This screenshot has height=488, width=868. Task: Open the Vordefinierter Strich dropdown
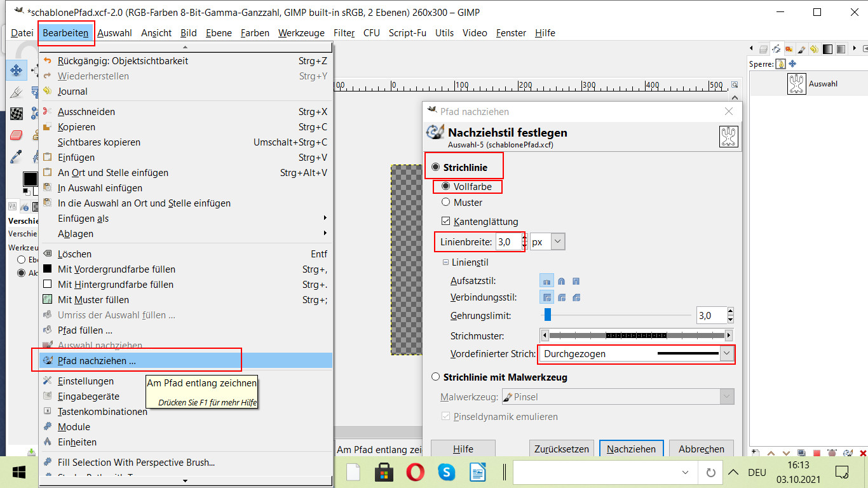636,354
